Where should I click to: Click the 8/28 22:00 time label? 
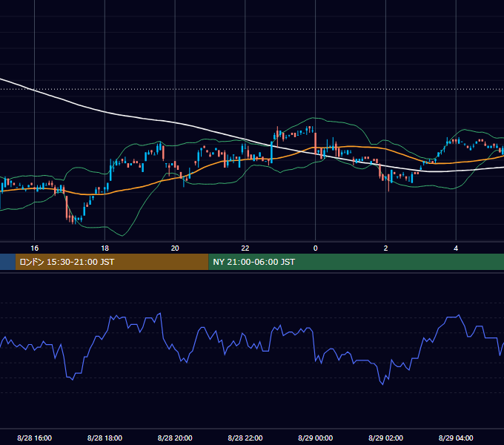pyautogui.click(x=245, y=438)
